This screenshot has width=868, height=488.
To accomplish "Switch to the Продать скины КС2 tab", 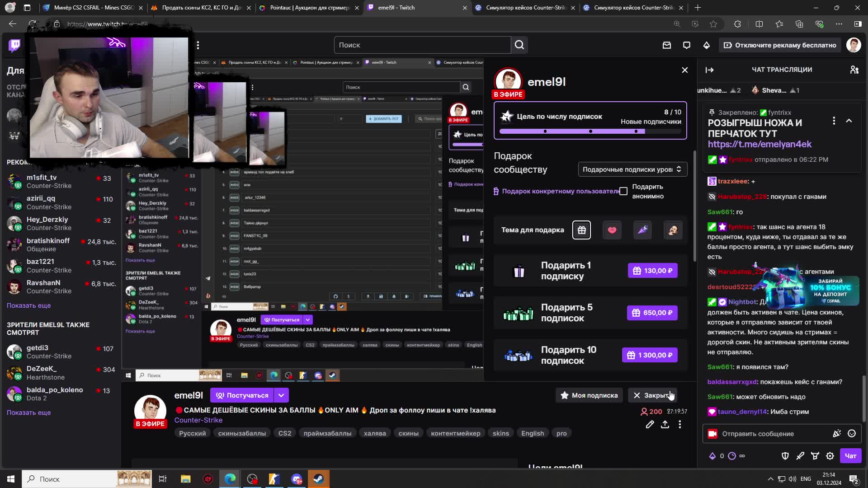I will [202, 8].
